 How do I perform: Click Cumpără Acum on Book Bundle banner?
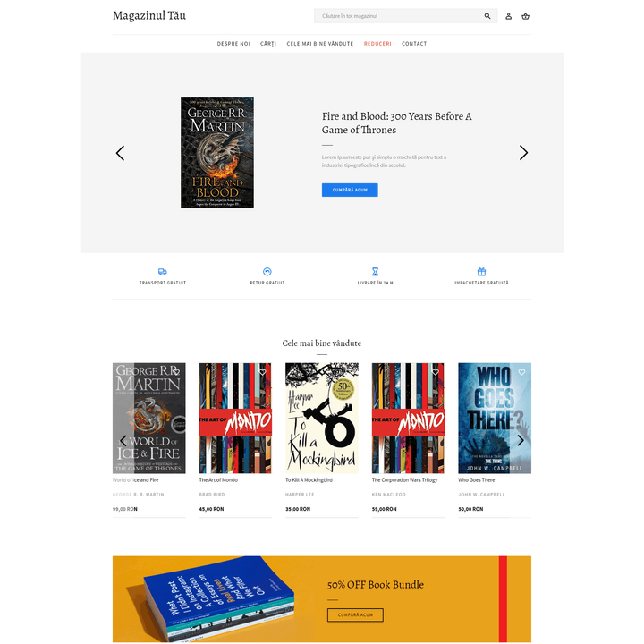click(x=355, y=614)
